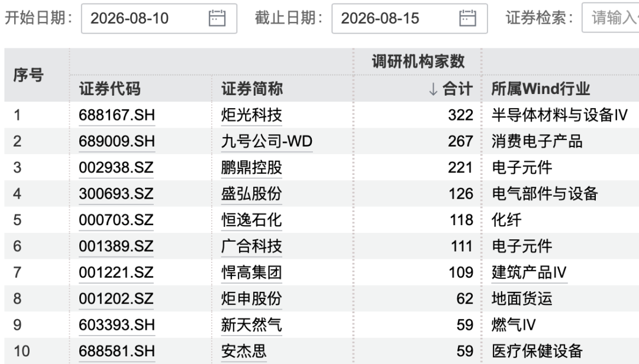This screenshot has width=639, height=364.
Task: Open the 盛弘股份 security link
Action: click(251, 194)
